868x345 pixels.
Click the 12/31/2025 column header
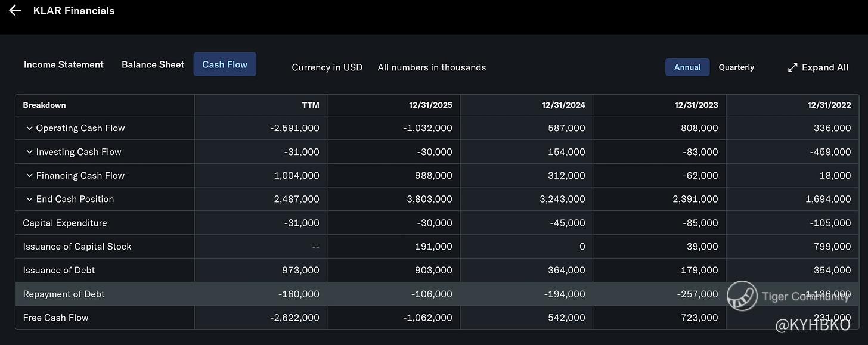point(430,105)
